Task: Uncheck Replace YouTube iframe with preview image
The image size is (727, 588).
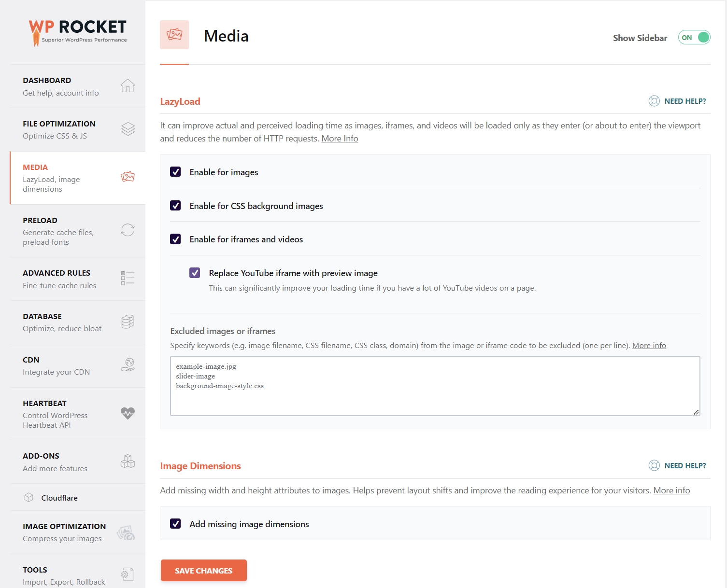Action: point(195,273)
